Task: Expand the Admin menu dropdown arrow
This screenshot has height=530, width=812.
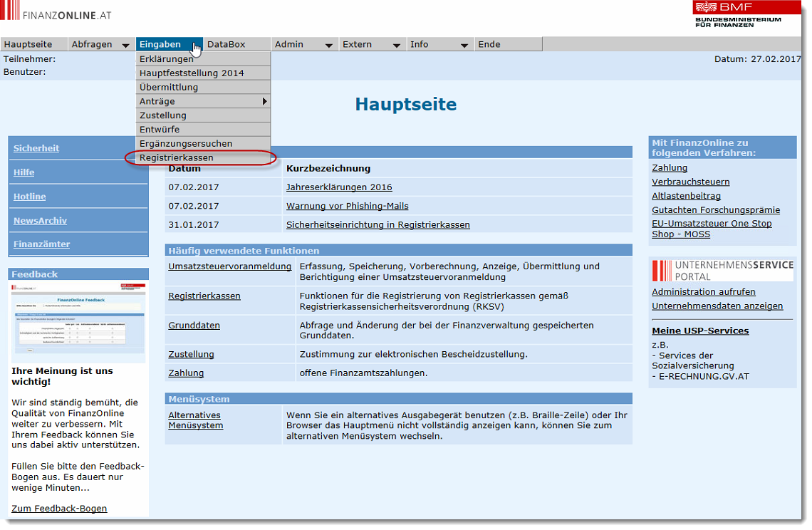Action: [328, 45]
